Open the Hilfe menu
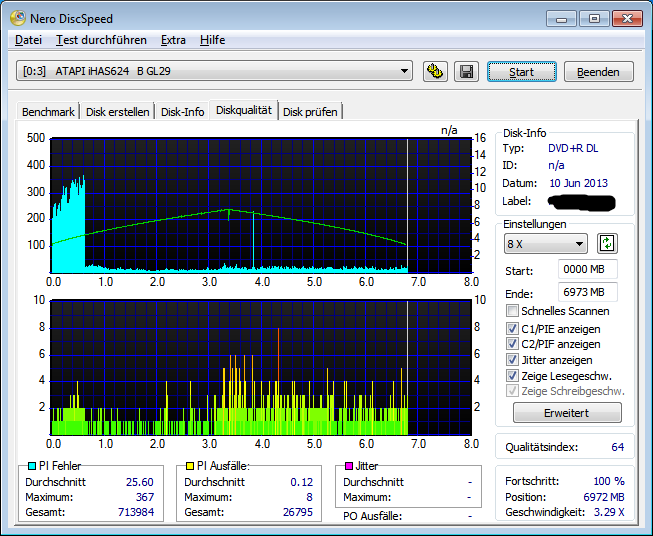This screenshot has width=653, height=536. pyautogui.click(x=212, y=40)
